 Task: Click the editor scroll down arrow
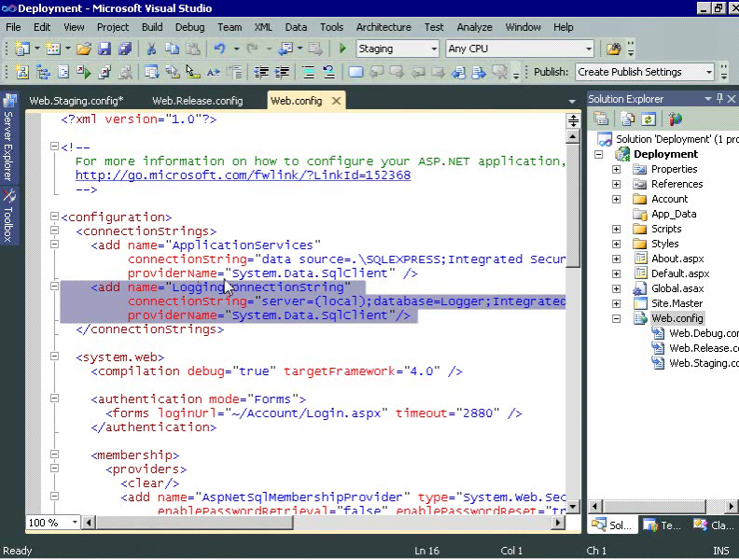click(573, 507)
